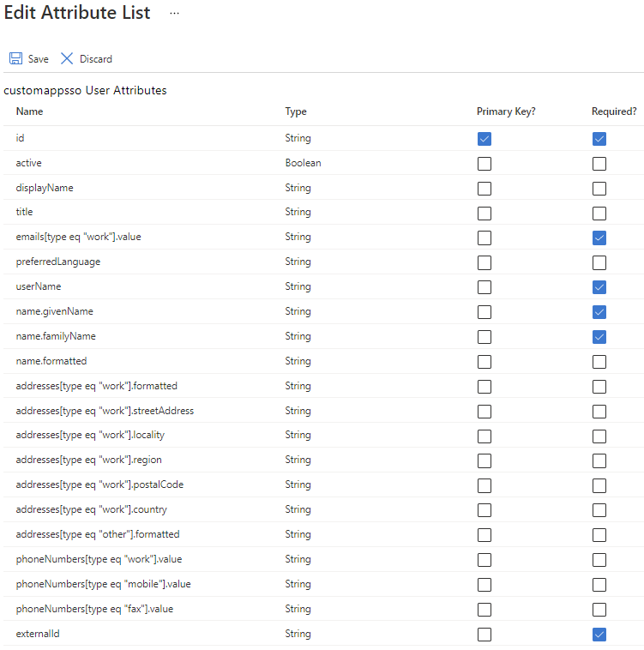Screen dimensions: 644x650
Task: Check Primary Key for externalId attribute
Action: point(485,635)
